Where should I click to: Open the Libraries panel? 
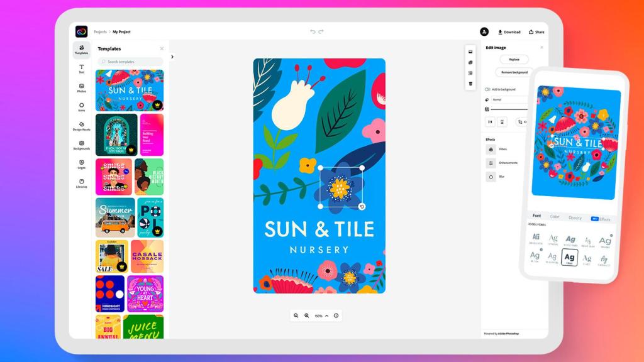tap(82, 184)
